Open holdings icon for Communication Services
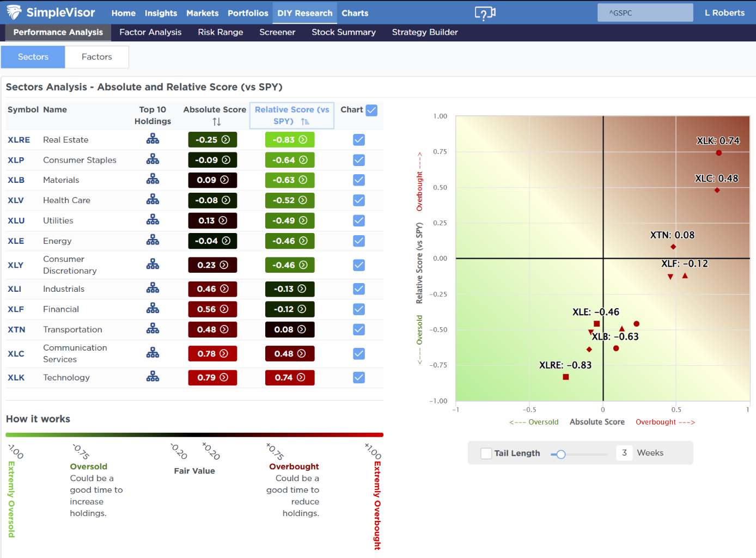Viewport: 756px width, 558px height. pos(153,353)
